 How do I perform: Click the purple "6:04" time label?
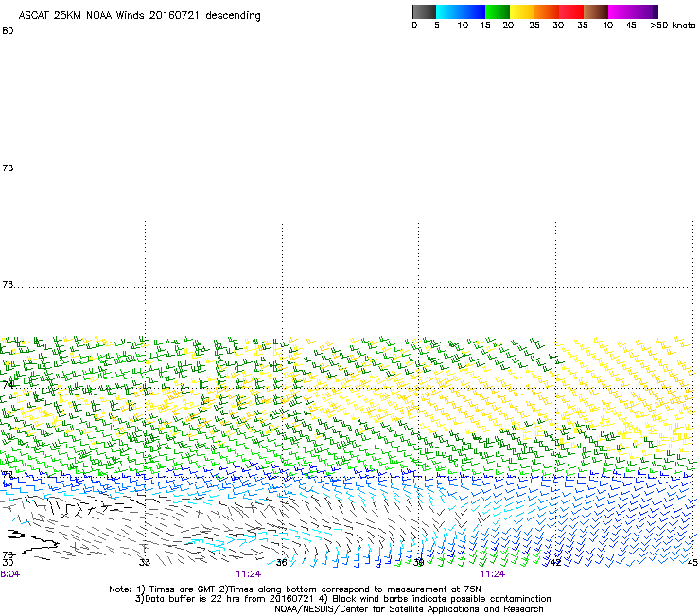(x=9, y=574)
